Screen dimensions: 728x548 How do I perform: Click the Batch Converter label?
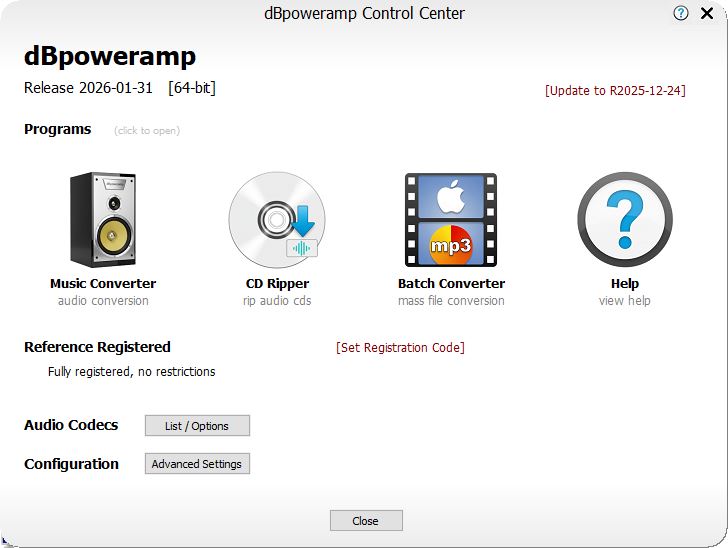(451, 283)
